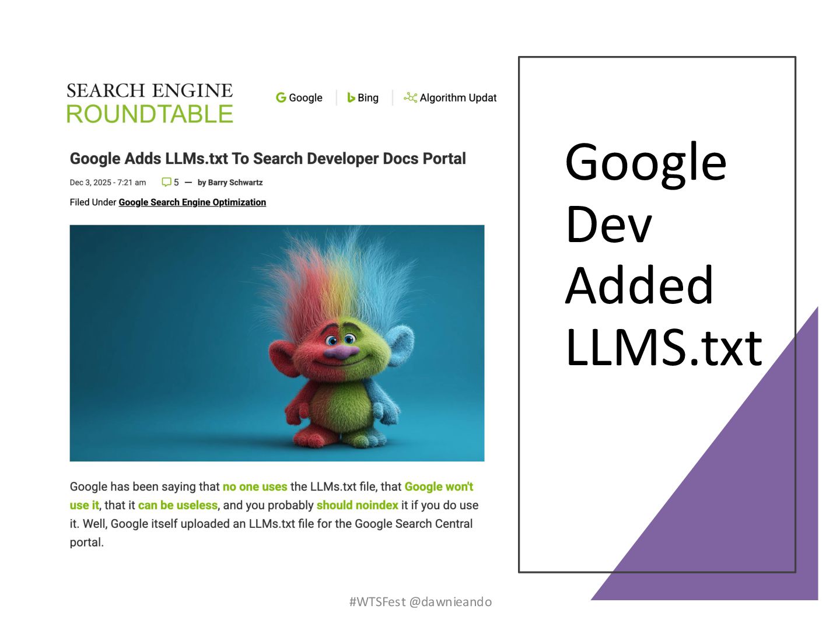Click the comment count '5'
Image resolution: width=840 pixels, height=630 pixels.
(x=176, y=182)
